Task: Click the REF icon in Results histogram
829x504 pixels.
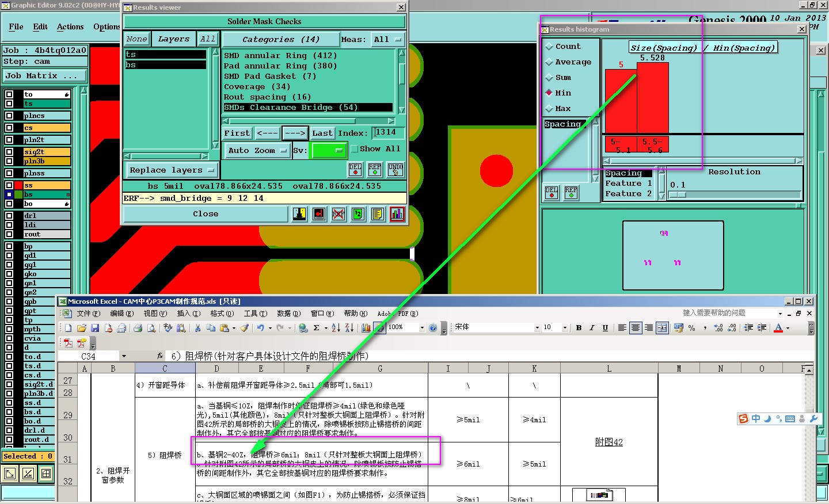Action: pyautogui.click(x=571, y=192)
